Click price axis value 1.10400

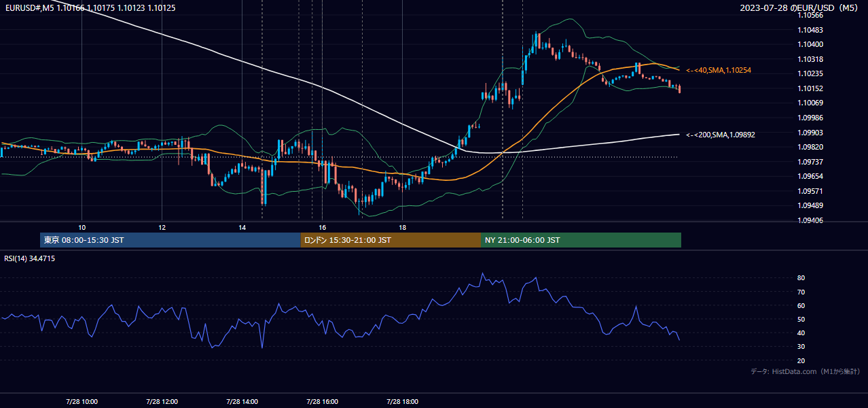810,44
